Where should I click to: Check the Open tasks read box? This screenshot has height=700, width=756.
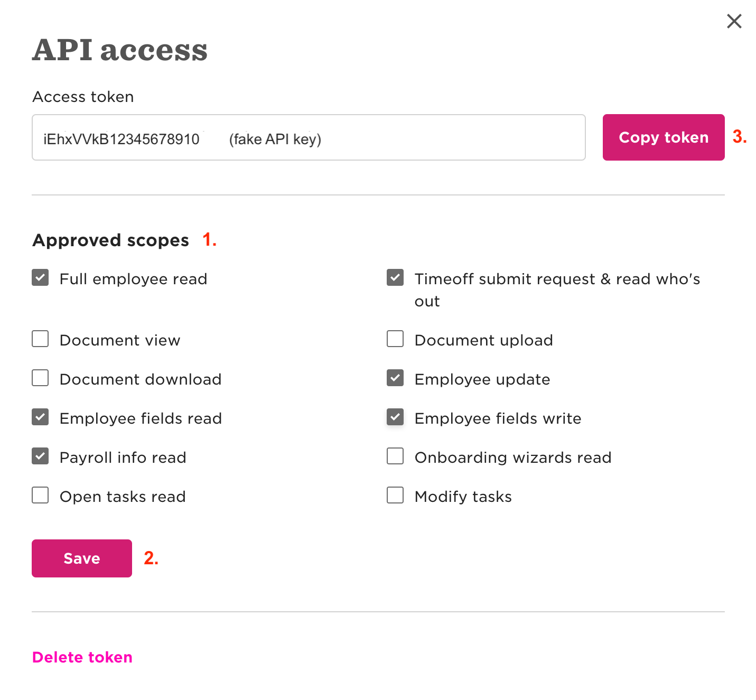(x=40, y=495)
